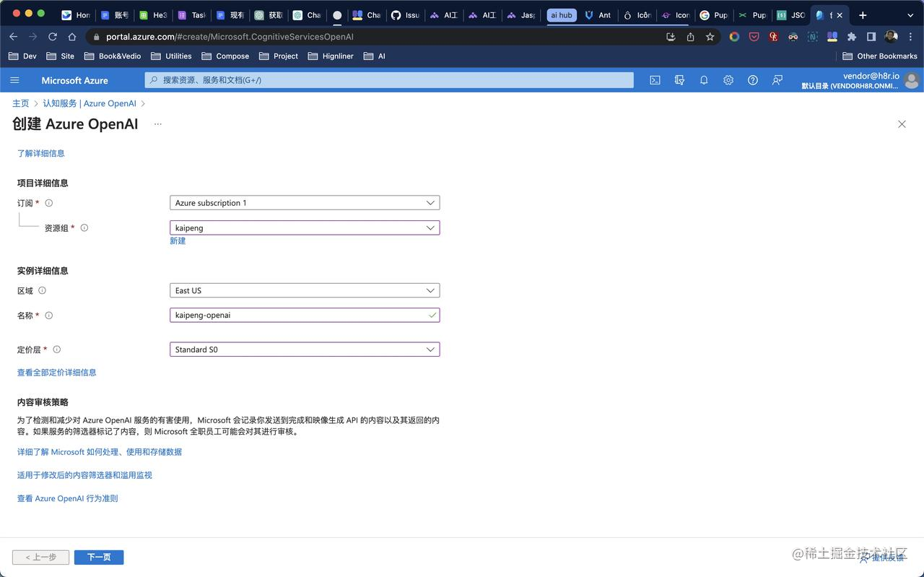Open the Azure feedback icon
This screenshot has width=924, height=577.
point(777,80)
